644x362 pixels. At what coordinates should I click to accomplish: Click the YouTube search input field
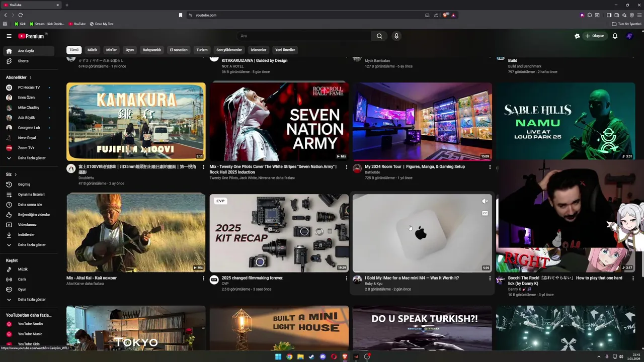click(x=304, y=36)
